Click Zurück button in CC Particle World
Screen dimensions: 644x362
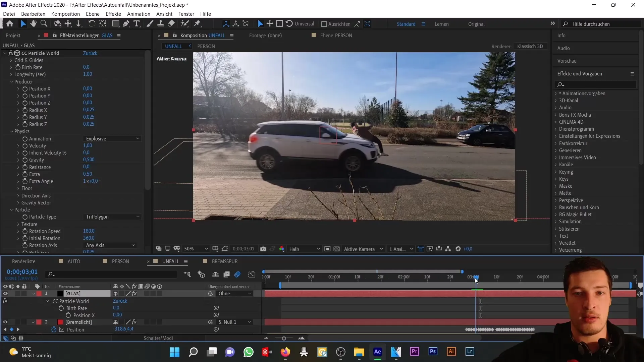(90, 53)
